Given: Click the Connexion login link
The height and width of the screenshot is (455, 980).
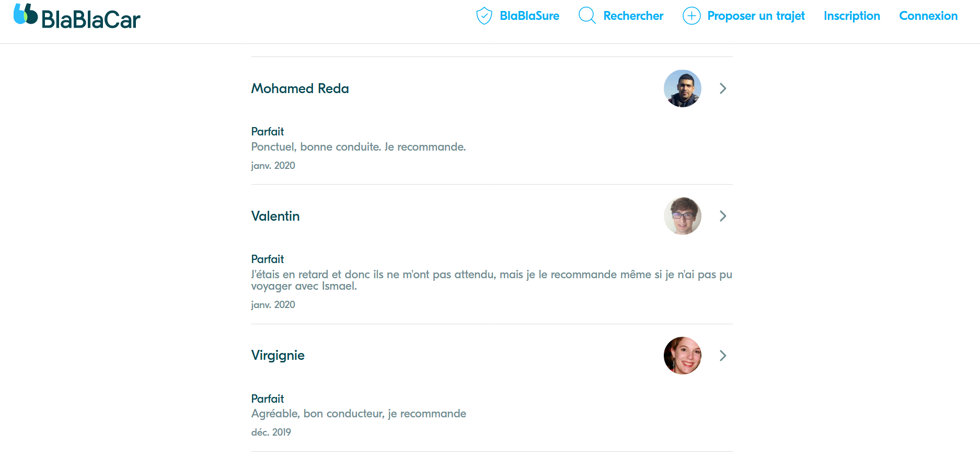Looking at the screenshot, I should (x=928, y=16).
